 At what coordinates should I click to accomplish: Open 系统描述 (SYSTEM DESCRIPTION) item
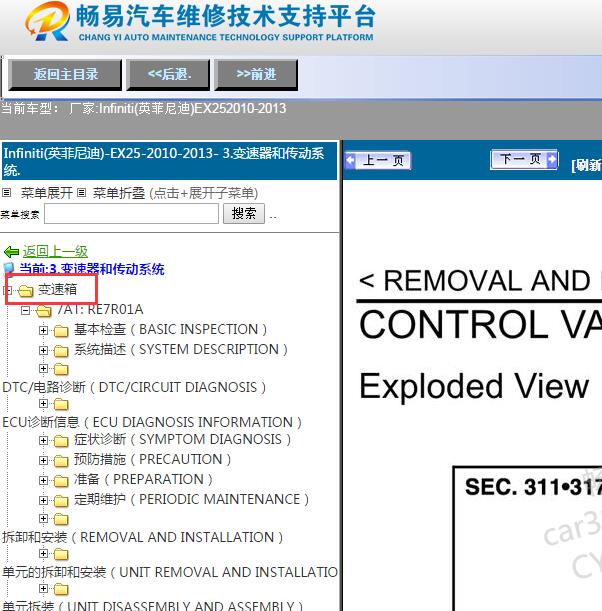pos(181,350)
